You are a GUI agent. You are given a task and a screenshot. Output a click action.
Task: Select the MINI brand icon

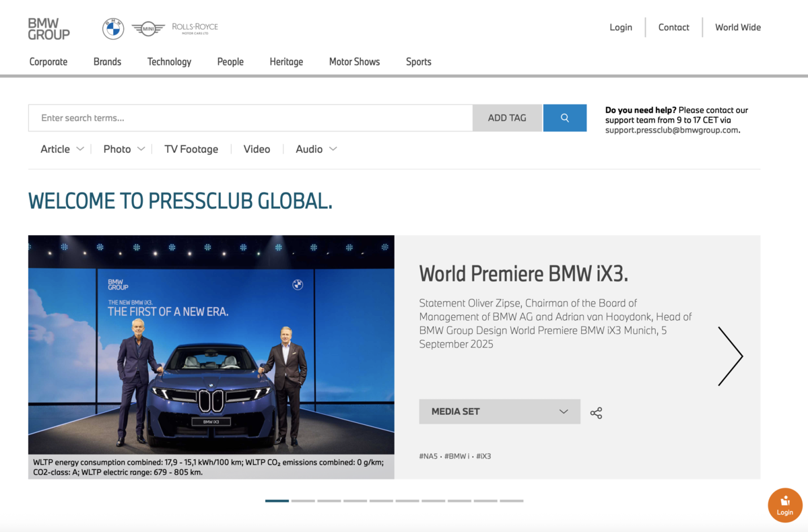point(147,28)
